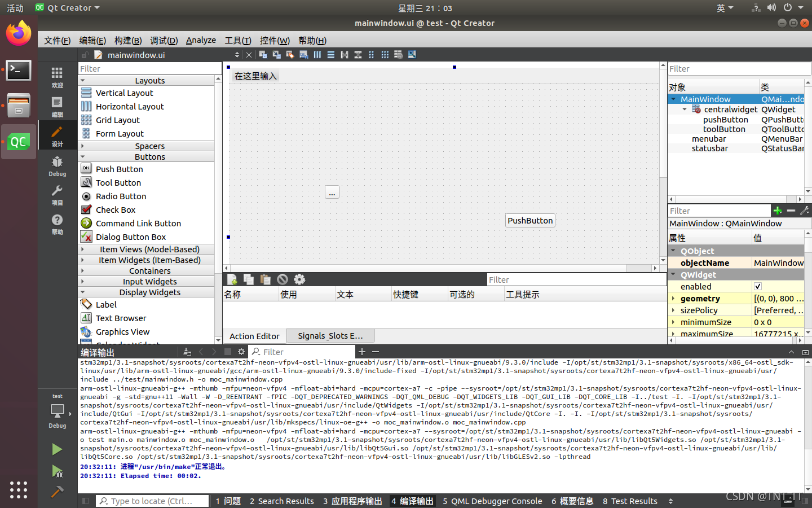Apply horizontal layout from toolbar
Image resolution: width=812 pixels, height=508 pixels.
pyautogui.click(x=317, y=55)
